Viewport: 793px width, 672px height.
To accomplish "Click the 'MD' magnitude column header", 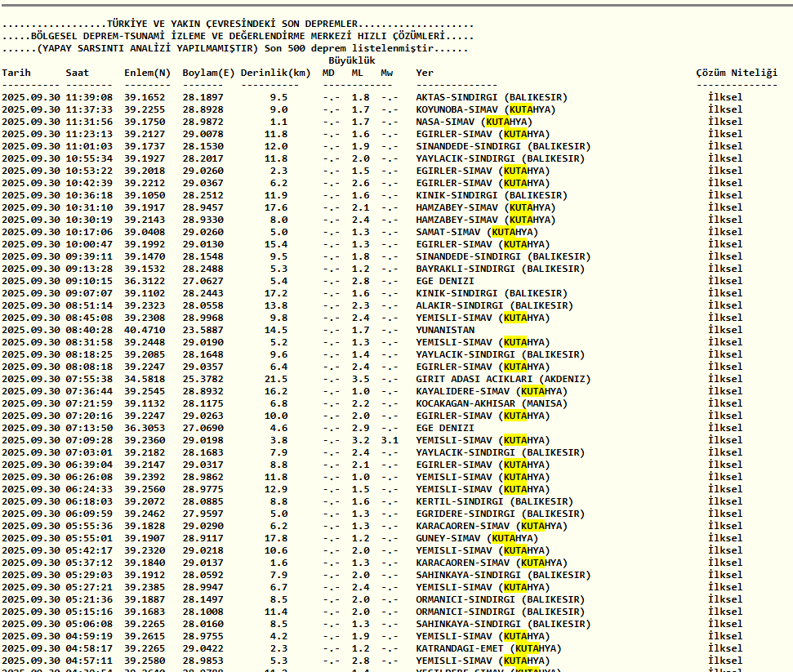I will (328, 73).
